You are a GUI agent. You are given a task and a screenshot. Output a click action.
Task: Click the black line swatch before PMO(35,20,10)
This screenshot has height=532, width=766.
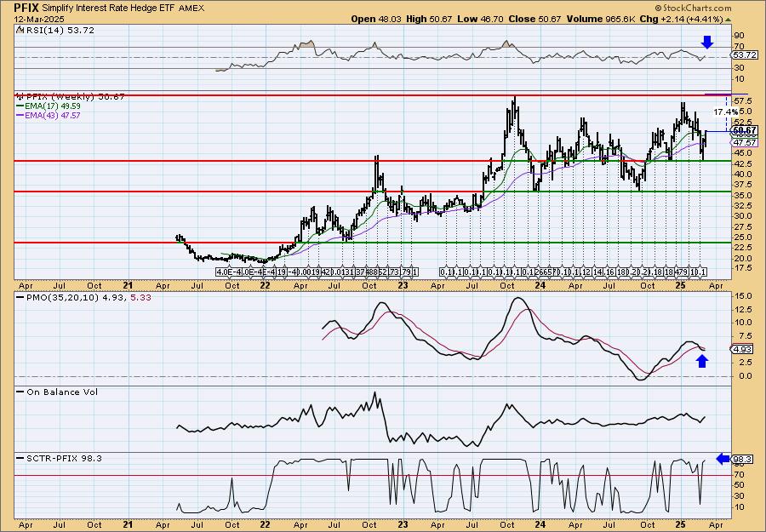click(x=20, y=298)
